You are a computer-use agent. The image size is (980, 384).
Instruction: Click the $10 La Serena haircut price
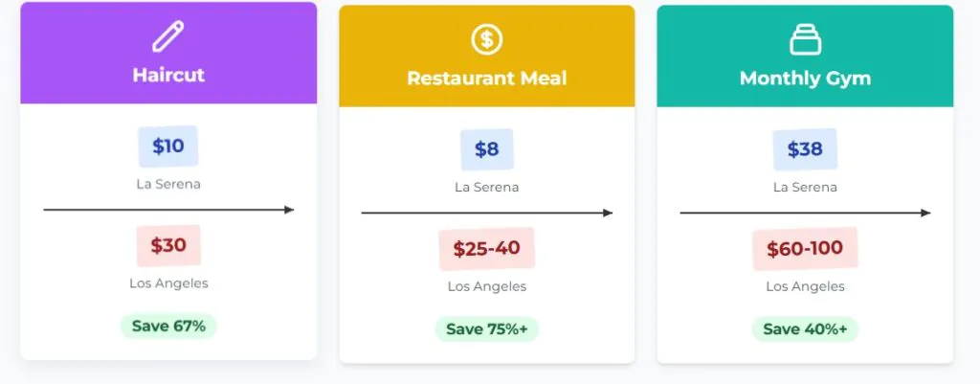coord(168,147)
